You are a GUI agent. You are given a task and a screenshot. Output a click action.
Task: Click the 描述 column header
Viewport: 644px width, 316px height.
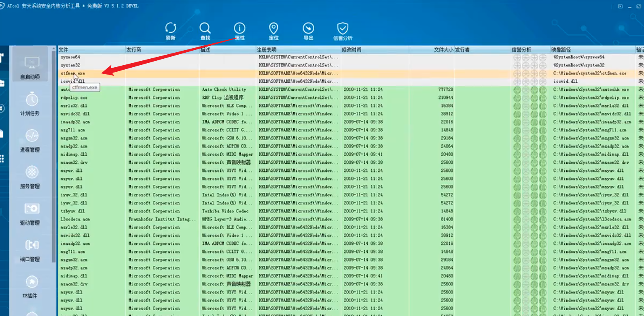tap(227, 49)
